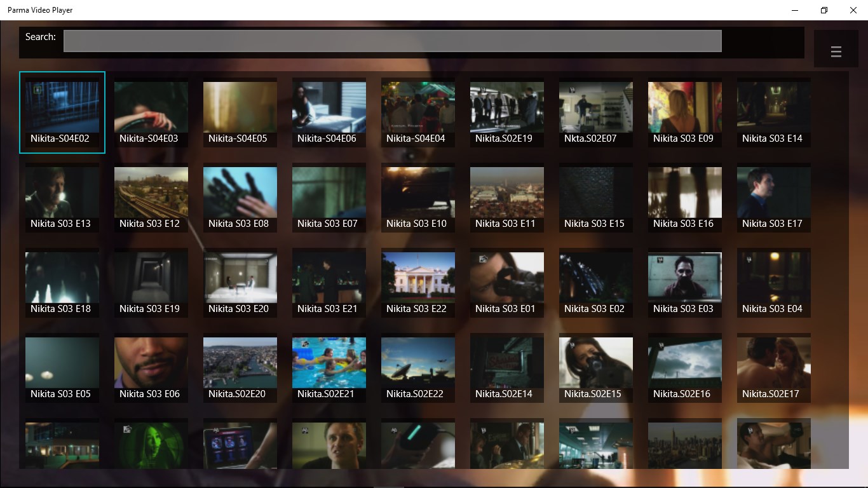Viewport: 868px width, 488px height.
Task: Choose Nikita S03 E10 thumbnail
Action: [418, 198]
